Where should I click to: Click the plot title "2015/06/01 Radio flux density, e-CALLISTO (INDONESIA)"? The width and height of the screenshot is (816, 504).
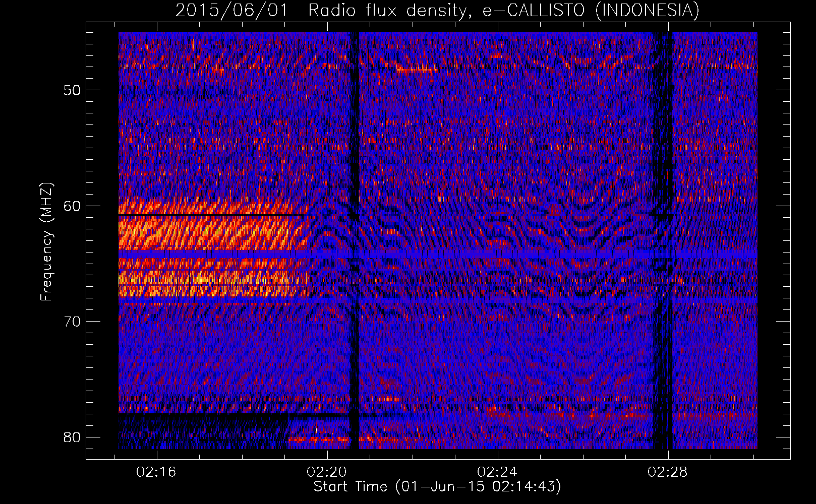point(437,11)
